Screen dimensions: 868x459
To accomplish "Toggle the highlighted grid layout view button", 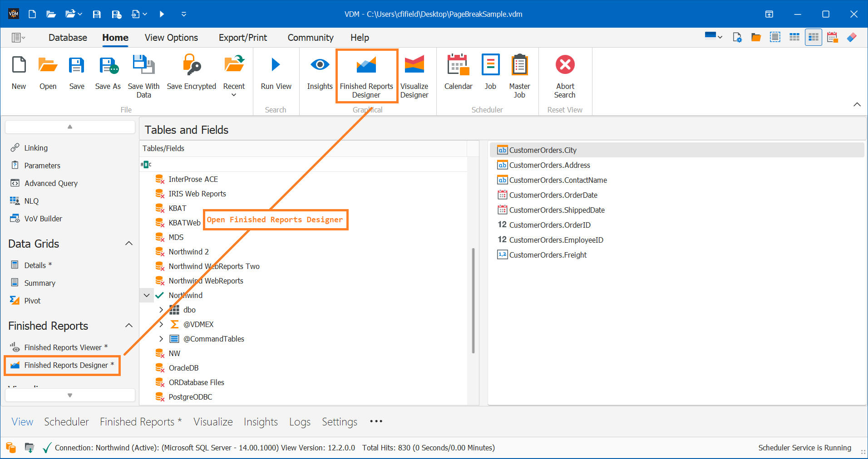I will tap(814, 37).
